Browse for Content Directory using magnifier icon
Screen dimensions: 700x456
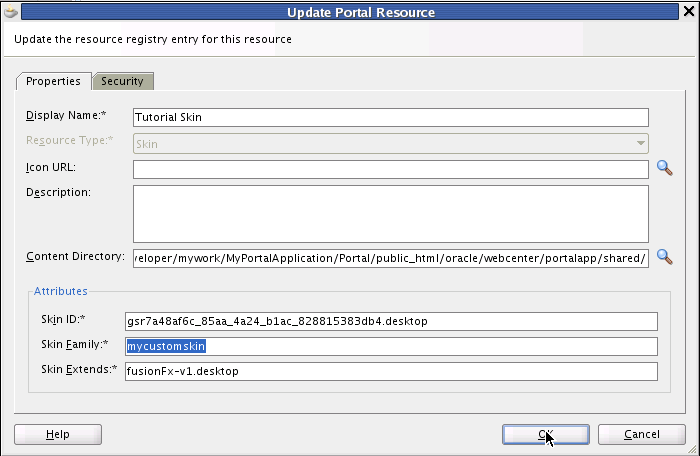[665, 257]
